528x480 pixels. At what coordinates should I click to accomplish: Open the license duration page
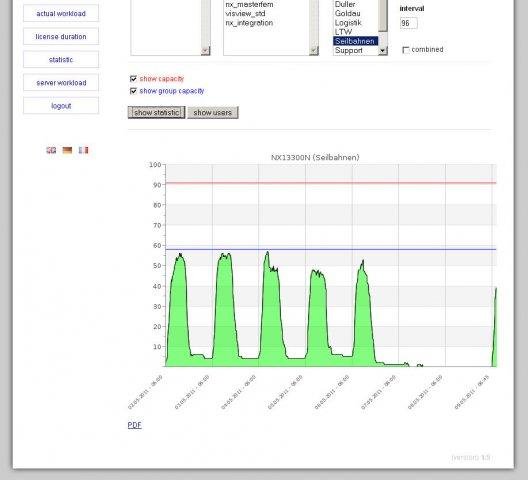pos(61,36)
